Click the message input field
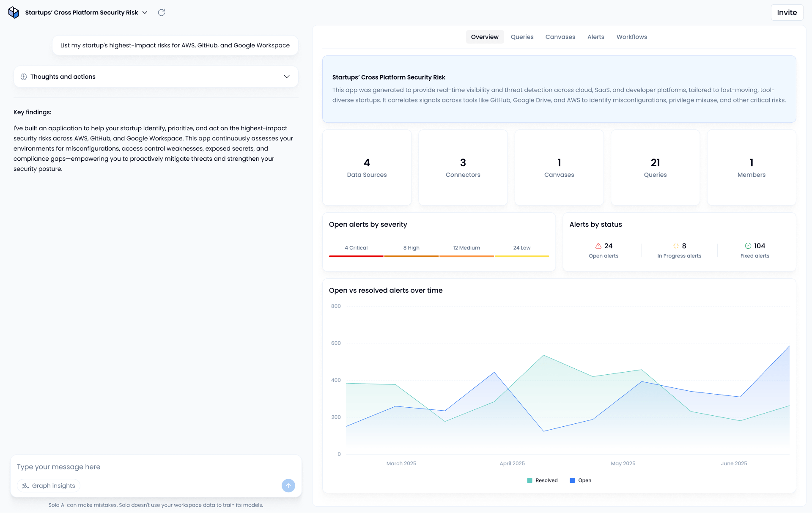 156,467
